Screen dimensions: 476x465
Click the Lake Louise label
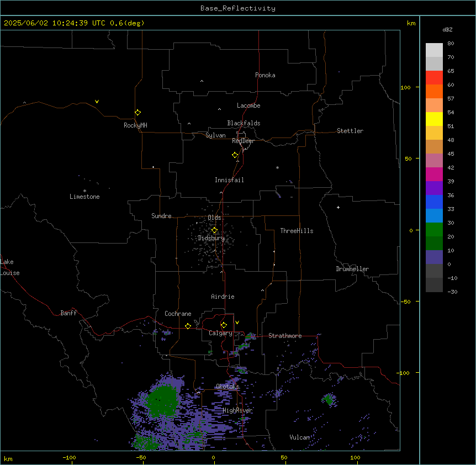[10, 267]
